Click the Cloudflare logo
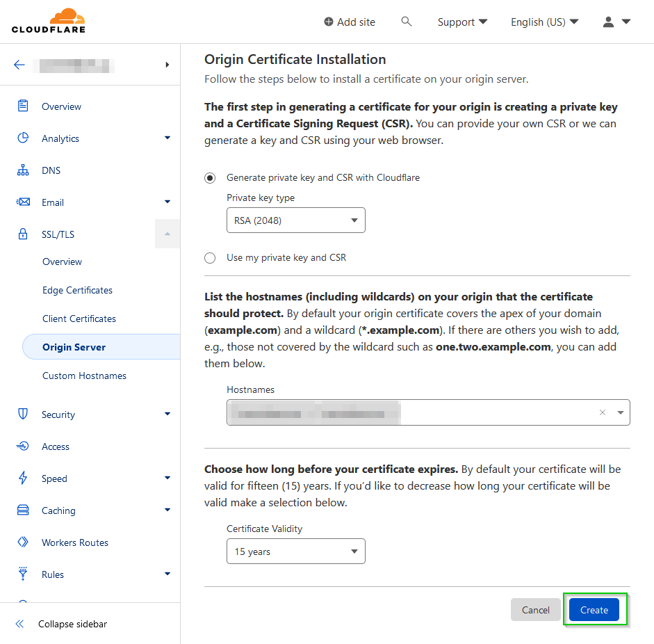This screenshot has width=654, height=644. 48,21
